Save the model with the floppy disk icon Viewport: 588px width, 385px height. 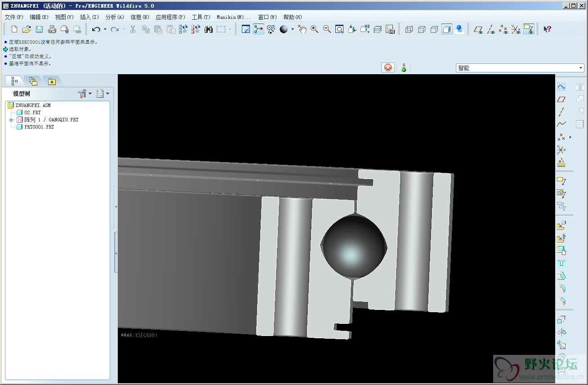click(39, 29)
